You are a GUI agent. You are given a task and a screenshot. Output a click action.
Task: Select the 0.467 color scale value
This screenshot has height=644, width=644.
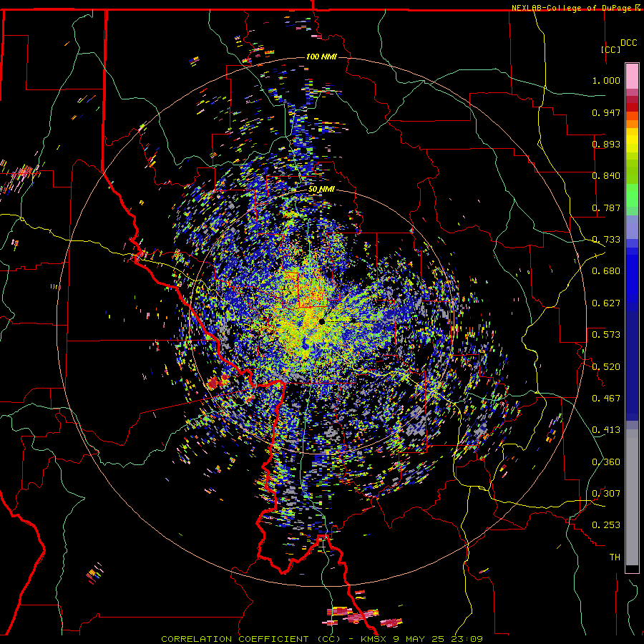coord(606,399)
